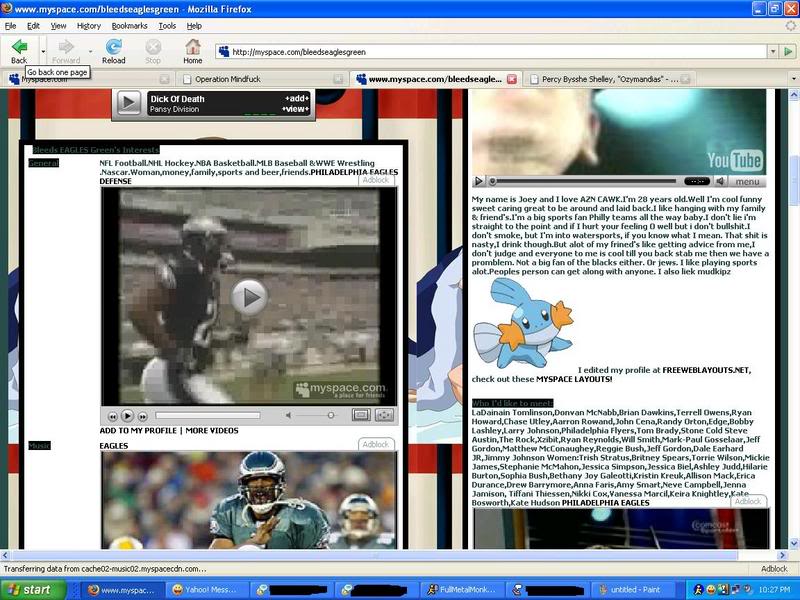Open the Windows Start menu

[x=33, y=590]
